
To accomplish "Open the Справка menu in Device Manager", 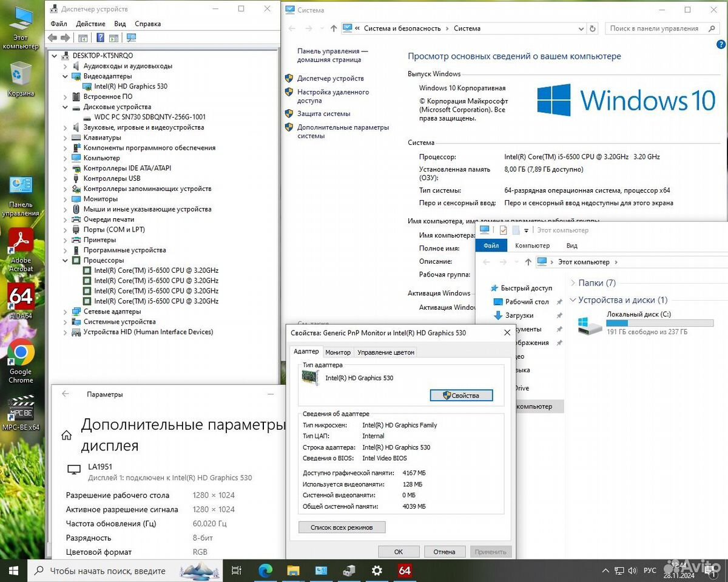I will [x=148, y=24].
